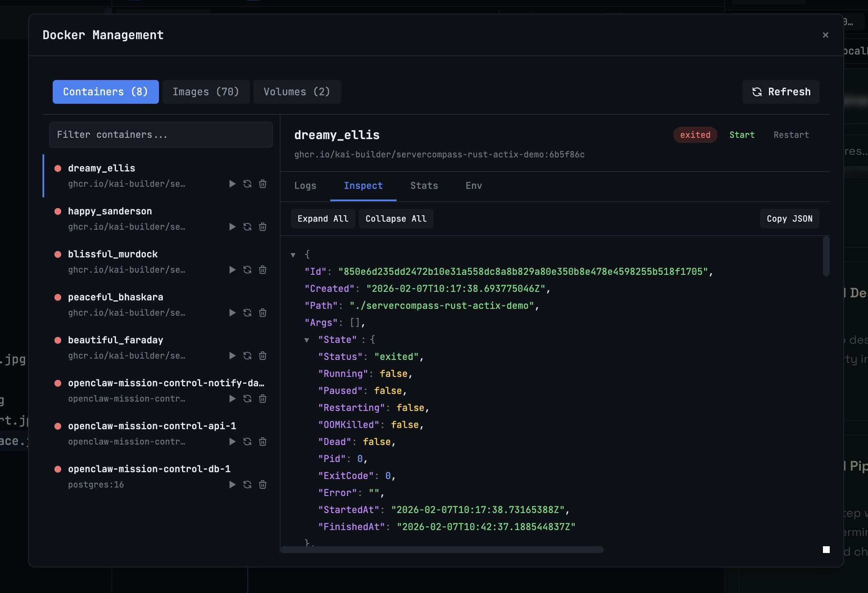Click the filter containers input field

[x=161, y=134]
